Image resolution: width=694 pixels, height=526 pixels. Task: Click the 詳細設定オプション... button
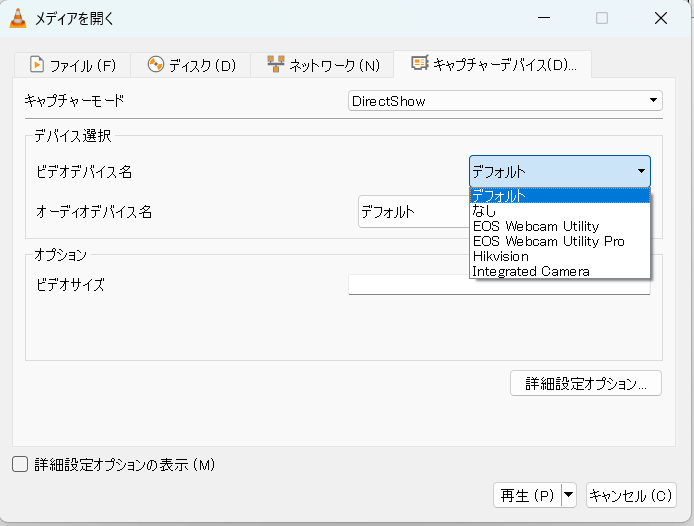[x=585, y=383]
